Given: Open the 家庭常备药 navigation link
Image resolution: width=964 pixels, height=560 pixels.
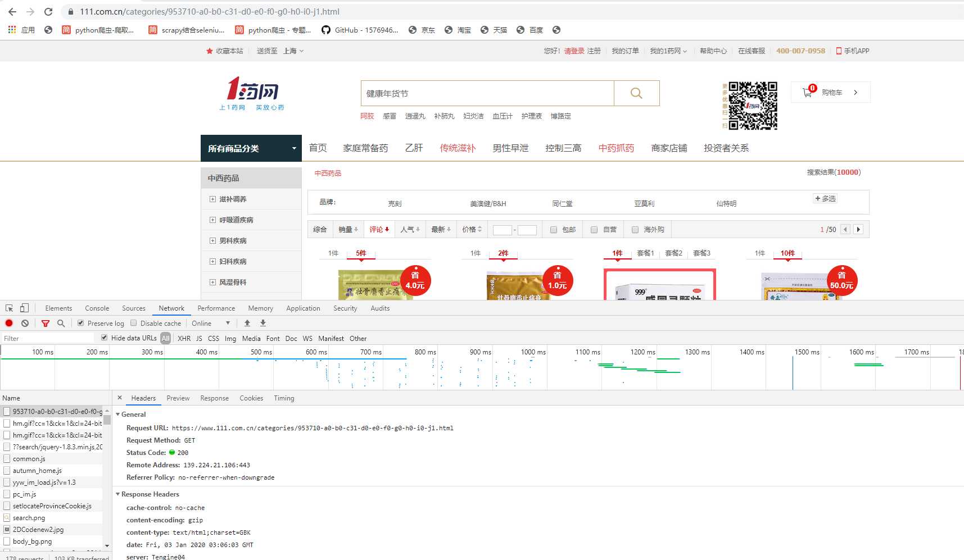Looking at the screenshot, I should click(365, 148).
